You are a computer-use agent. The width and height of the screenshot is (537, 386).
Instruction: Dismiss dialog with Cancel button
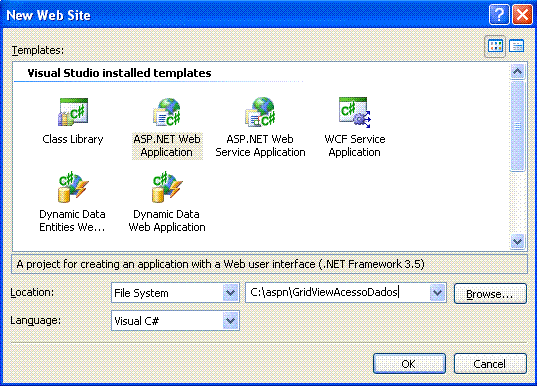tap(490, 364)
